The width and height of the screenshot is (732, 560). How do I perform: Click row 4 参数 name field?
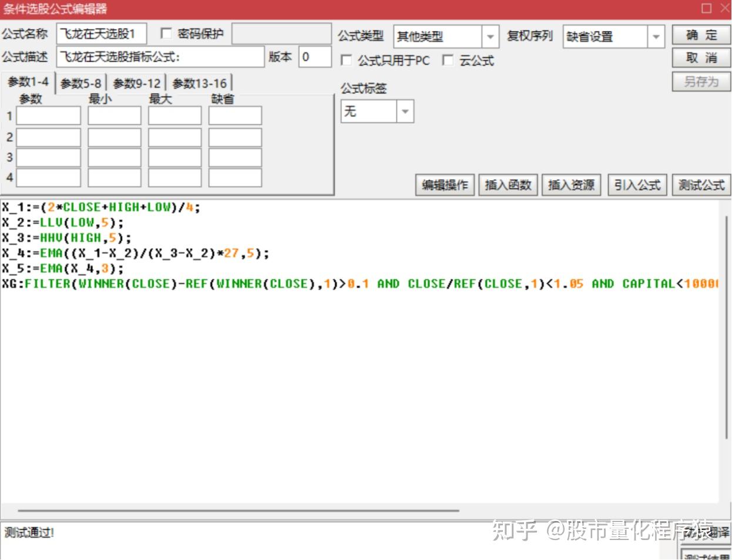[48, 177]
